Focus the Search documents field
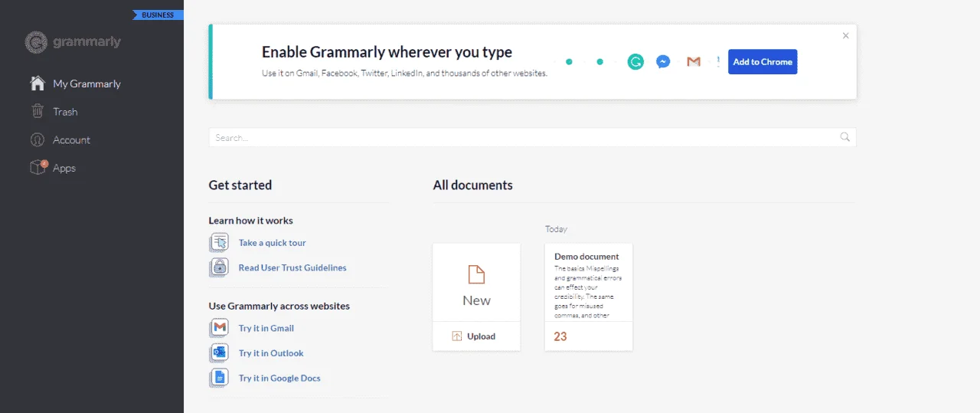The image size is (980, 413). point(532,137)
